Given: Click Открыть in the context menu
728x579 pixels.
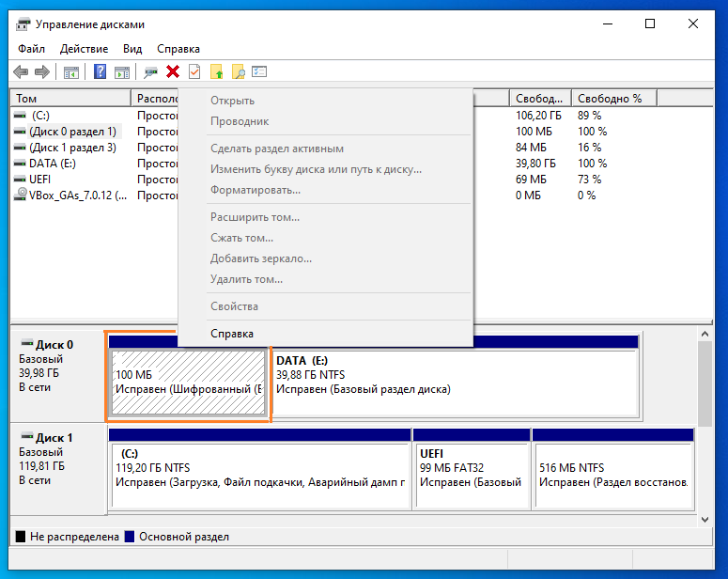Looking at the screenshot, I should coord(325,101).
